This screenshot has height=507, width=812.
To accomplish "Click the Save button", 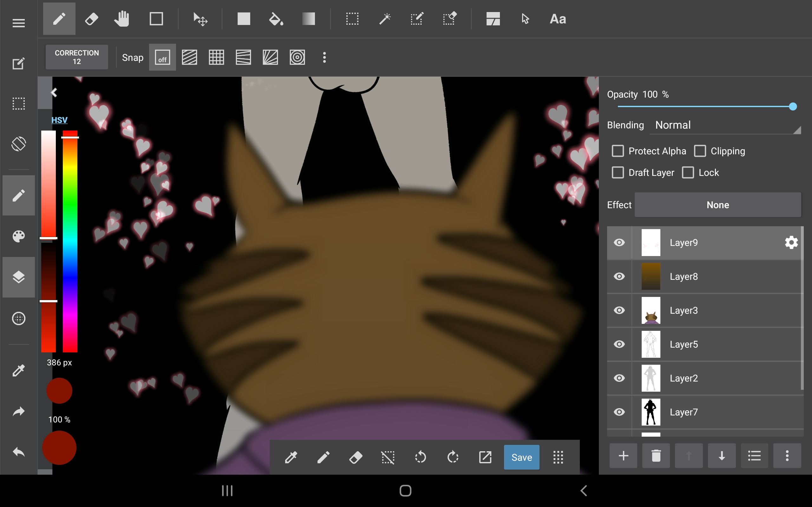I will point(521,457).
